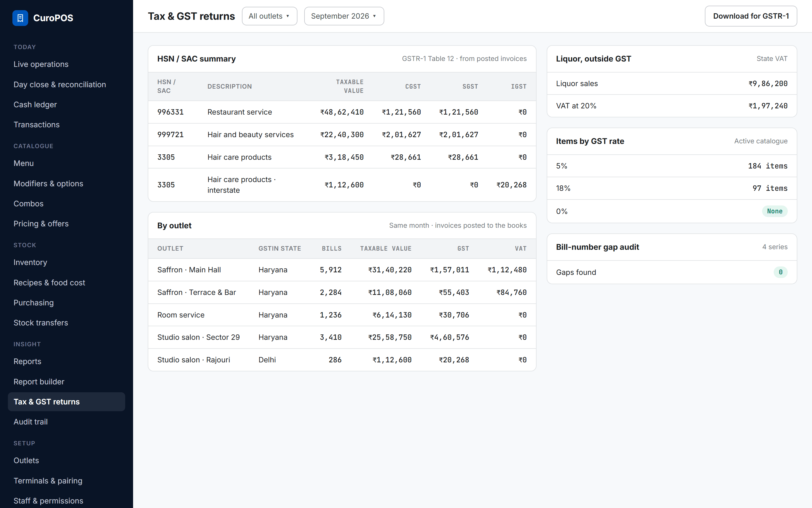Select the Room service outlet row
Image resolution: width=812 pixels, height=508 pixels.
(342, 315)
